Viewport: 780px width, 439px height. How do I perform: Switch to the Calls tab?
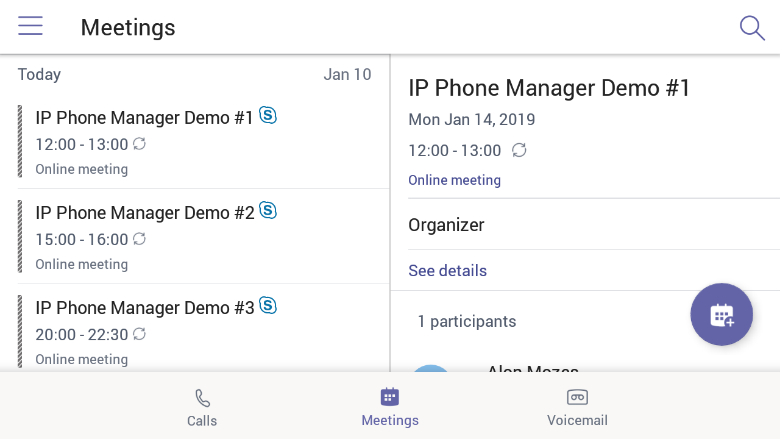pos(202,408)
